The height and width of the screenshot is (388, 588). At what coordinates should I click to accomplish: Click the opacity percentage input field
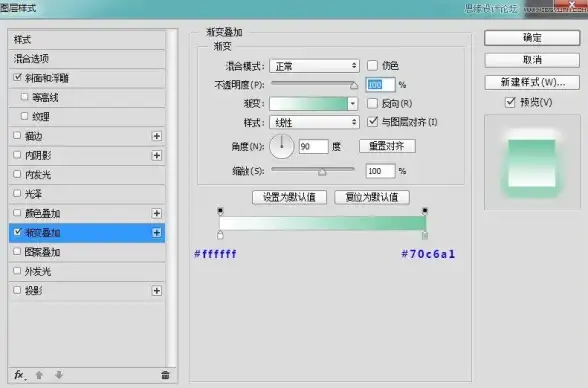tap(380, 85)
